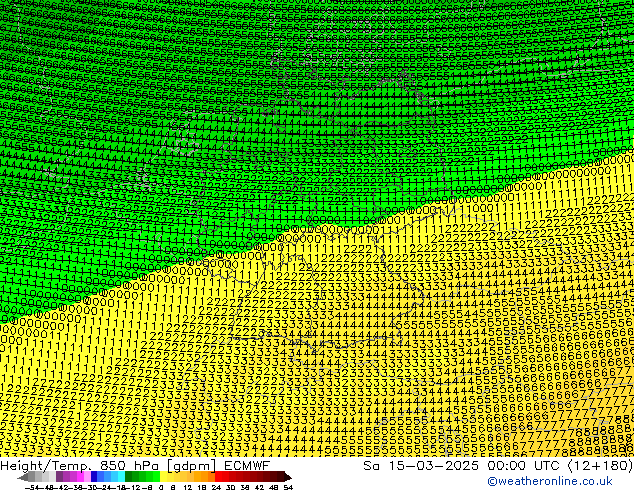
Task: Click the 54 label at the legend's right end
Action: [x=288, y=487]
